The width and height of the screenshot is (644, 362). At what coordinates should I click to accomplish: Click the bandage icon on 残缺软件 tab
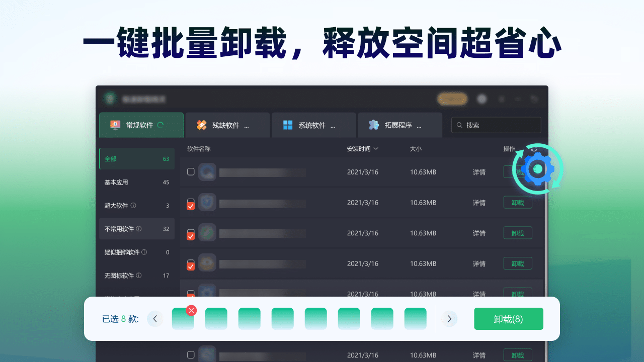[x=202, y=125]
